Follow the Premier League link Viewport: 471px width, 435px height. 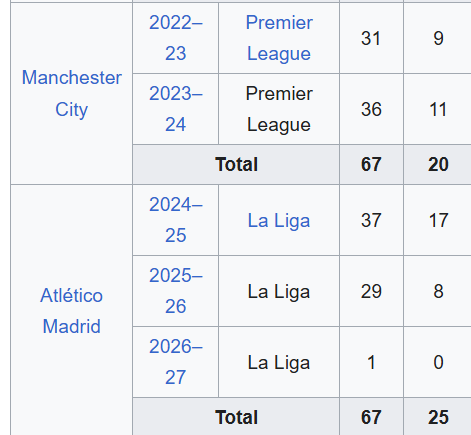[x=279, y=38]
